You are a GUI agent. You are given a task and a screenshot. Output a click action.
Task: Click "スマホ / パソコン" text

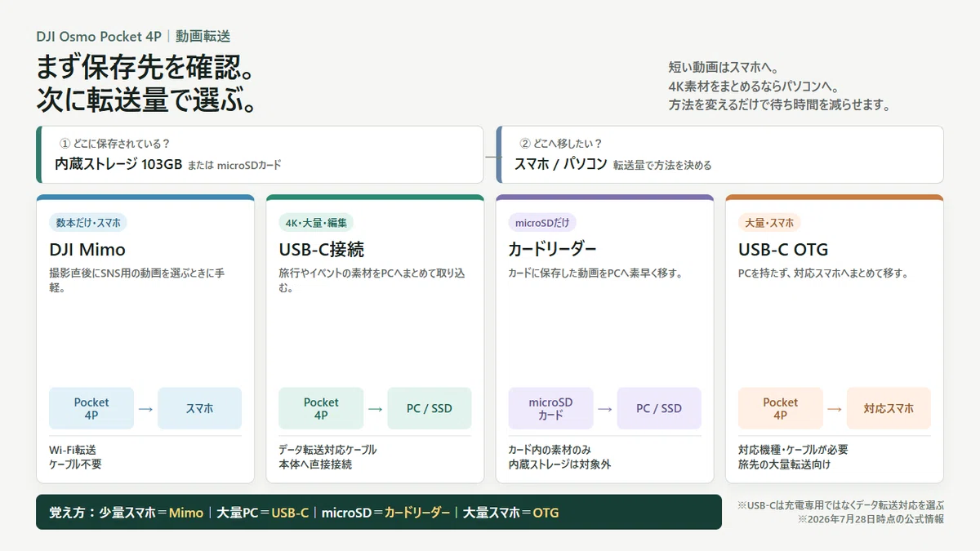[x=560, y=164]
